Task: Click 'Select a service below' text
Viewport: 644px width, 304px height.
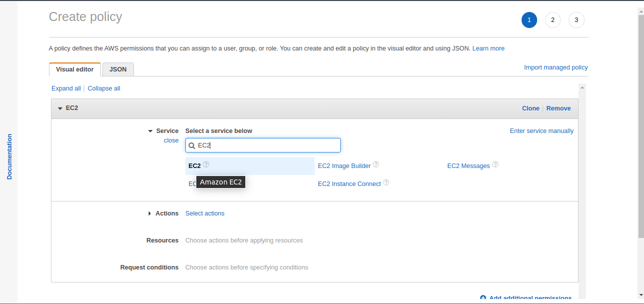Action: point(219,131)
